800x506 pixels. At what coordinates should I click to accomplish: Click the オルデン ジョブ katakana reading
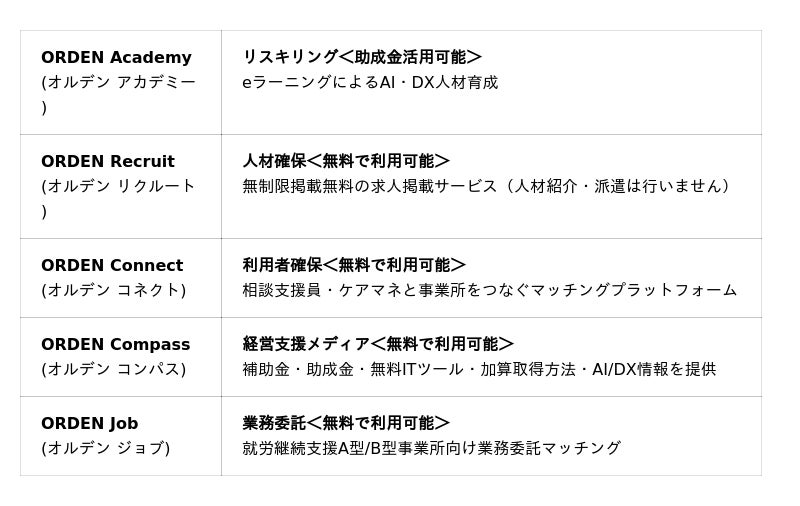(106, 448)
